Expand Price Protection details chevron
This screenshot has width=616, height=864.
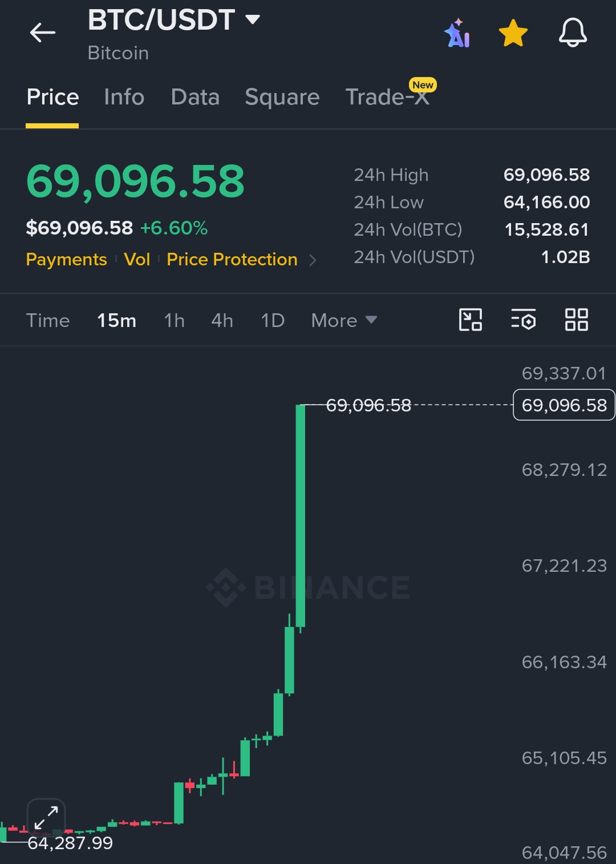[x=313, y=260]
